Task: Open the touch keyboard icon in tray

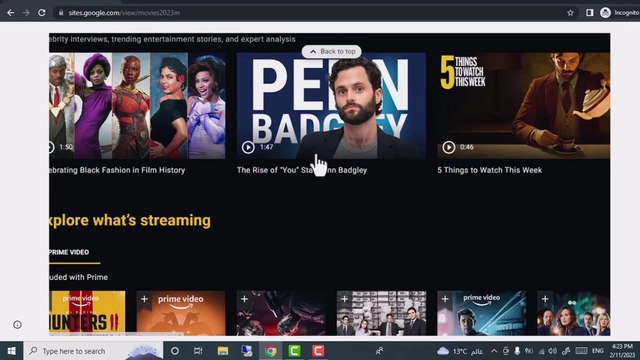Action: click(x=582, y=351)
